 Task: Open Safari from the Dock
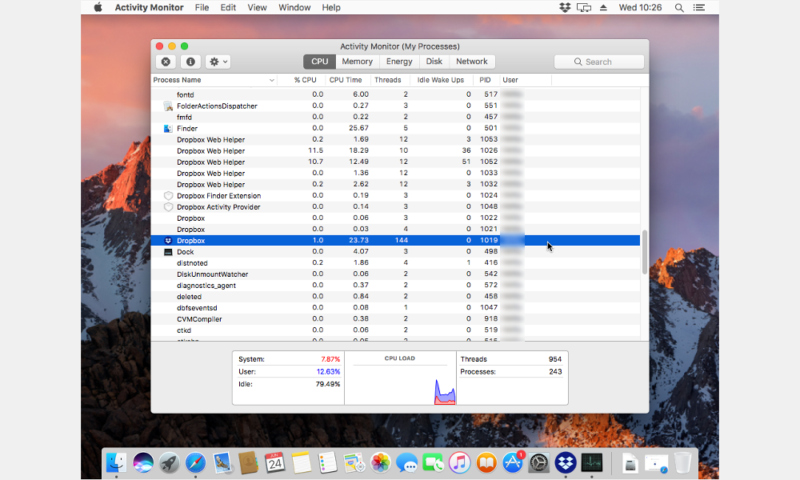click(195, 463)
